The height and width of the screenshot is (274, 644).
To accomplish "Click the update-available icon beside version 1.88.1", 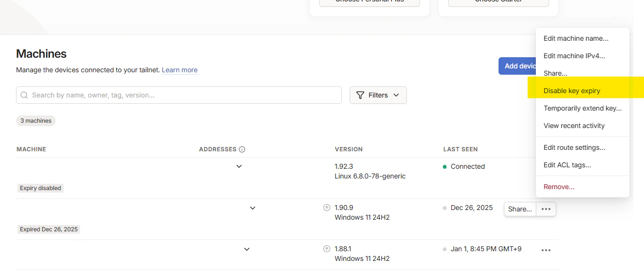I will point(327,249).
